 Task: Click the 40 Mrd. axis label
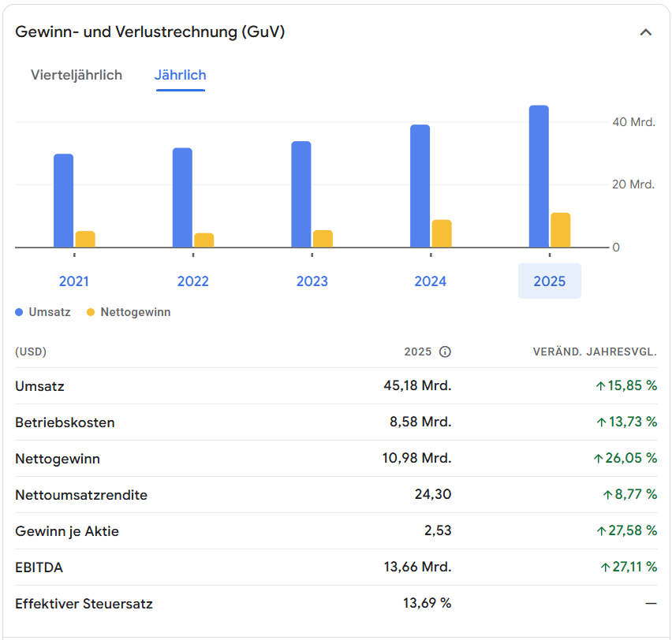(634, 122)
